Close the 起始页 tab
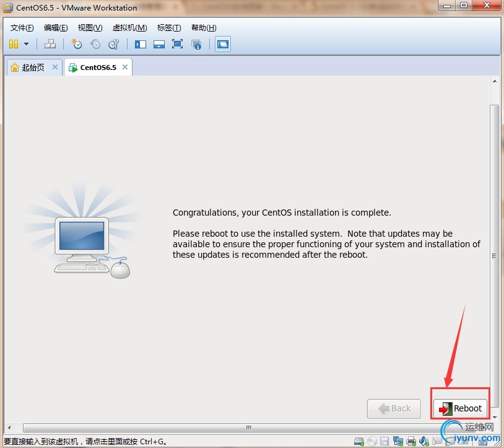The image size is (504, 448). click(55, 67)
